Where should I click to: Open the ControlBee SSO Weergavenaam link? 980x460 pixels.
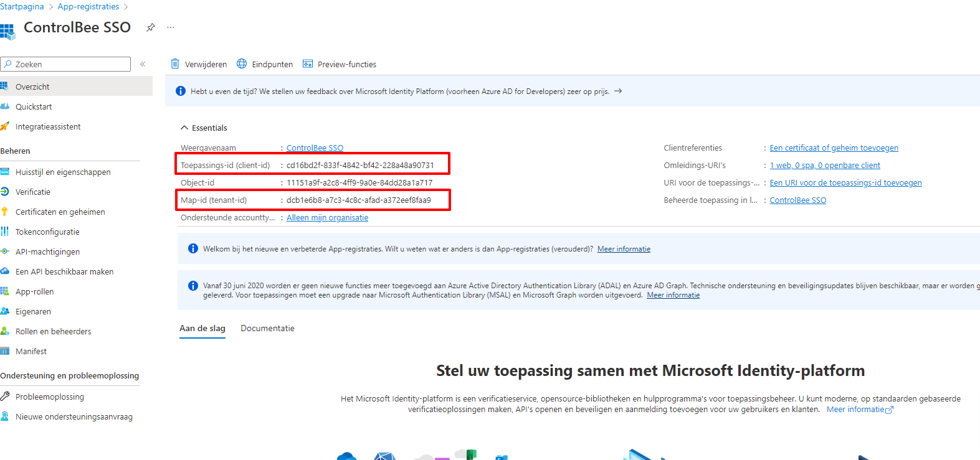(x=315, y=148)
